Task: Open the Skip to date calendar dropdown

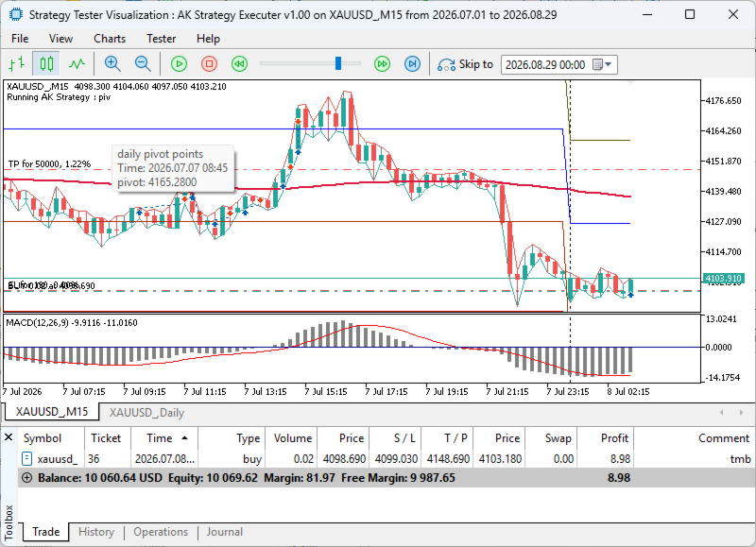Action: click(602, 64)
